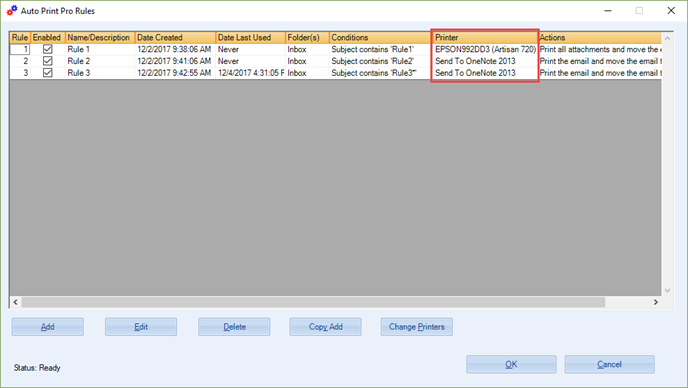Select the 'Rule 1' name cell

[100, 49]
